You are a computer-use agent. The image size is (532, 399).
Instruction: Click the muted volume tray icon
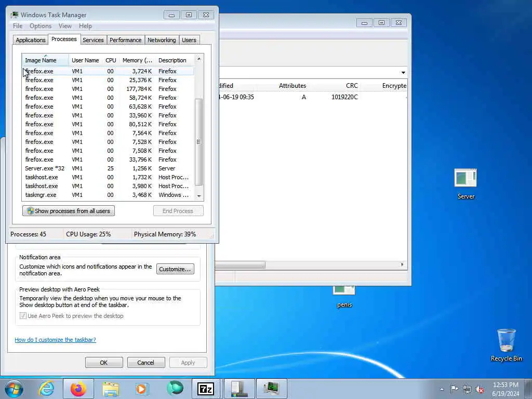coord(480,389)
